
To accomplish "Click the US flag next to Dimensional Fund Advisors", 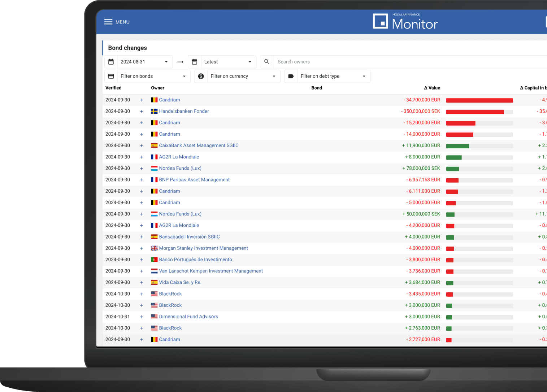I will (x=154, y=317).
